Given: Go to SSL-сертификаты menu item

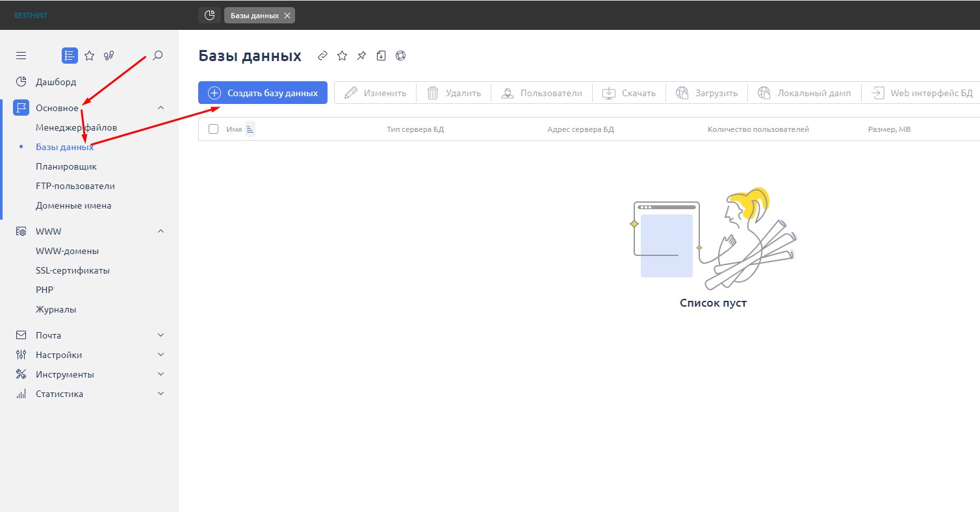Looking at the screenshot, I should point(72,270).
